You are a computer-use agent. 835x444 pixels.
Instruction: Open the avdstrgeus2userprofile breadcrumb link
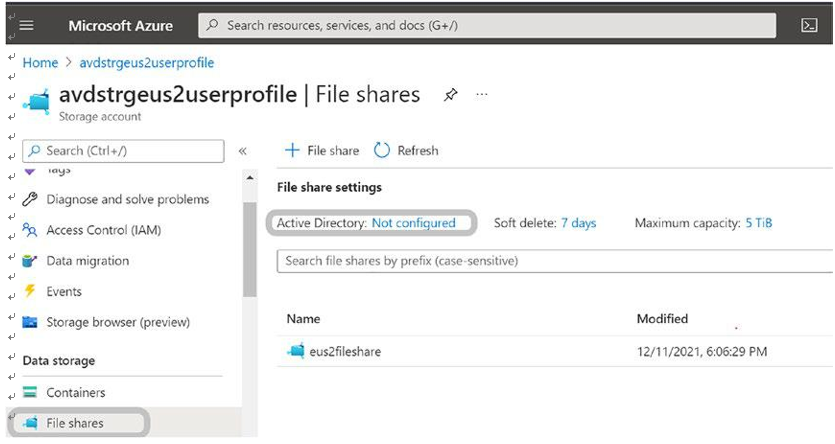pos(146,63)
